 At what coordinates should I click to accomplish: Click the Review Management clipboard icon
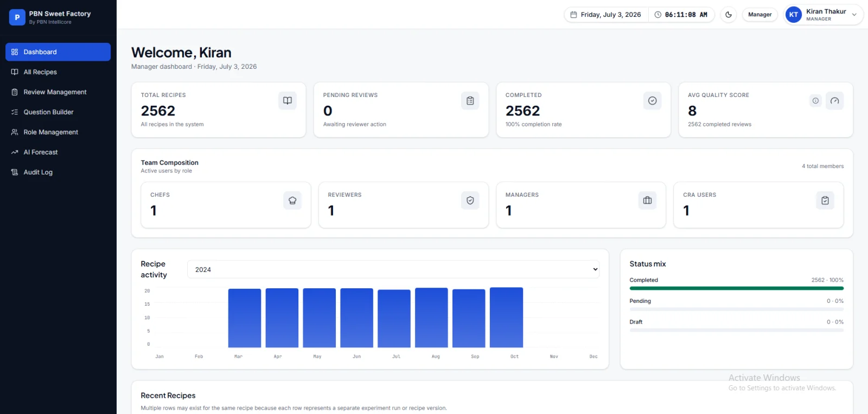click(x=15, y=92)
